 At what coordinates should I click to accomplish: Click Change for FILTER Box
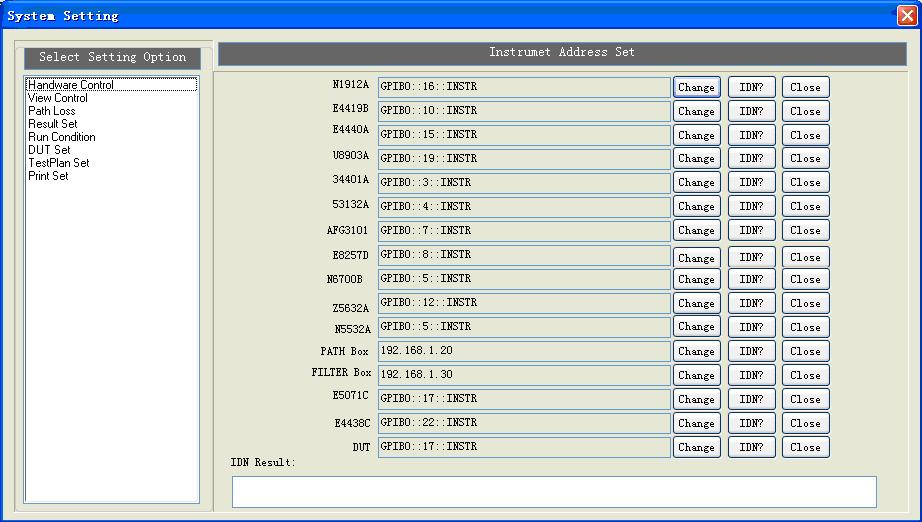(x=697, y=375)
